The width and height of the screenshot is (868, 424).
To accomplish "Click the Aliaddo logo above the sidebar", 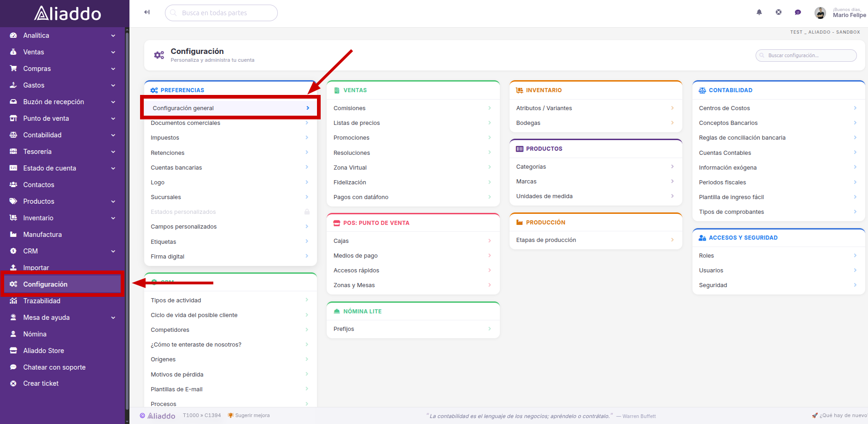I will (67, 13).
